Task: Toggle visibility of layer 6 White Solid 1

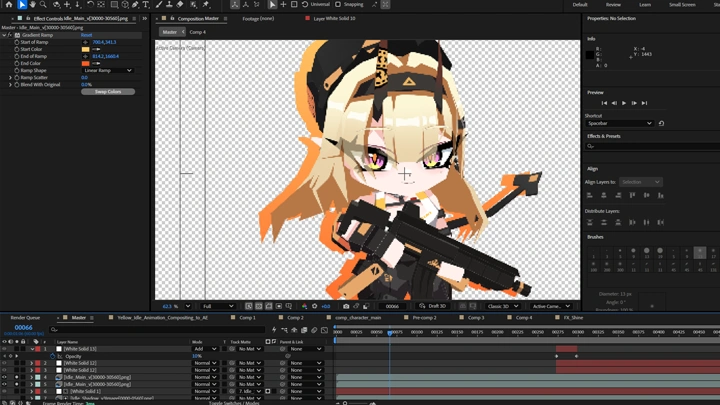Action: tap(4, 391)
